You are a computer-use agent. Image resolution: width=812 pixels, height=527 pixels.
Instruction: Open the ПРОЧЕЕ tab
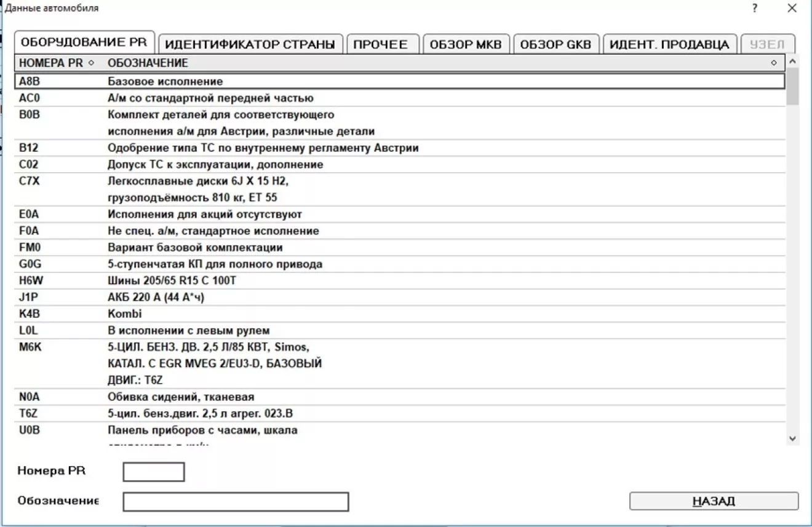pyautogui.click(x=381, y=44)
